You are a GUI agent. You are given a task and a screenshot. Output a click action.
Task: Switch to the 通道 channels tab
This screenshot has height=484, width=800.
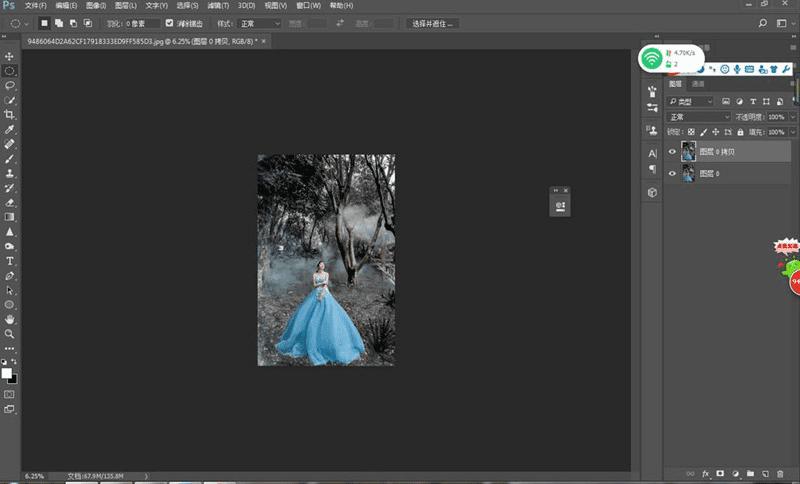coord(698,84)
